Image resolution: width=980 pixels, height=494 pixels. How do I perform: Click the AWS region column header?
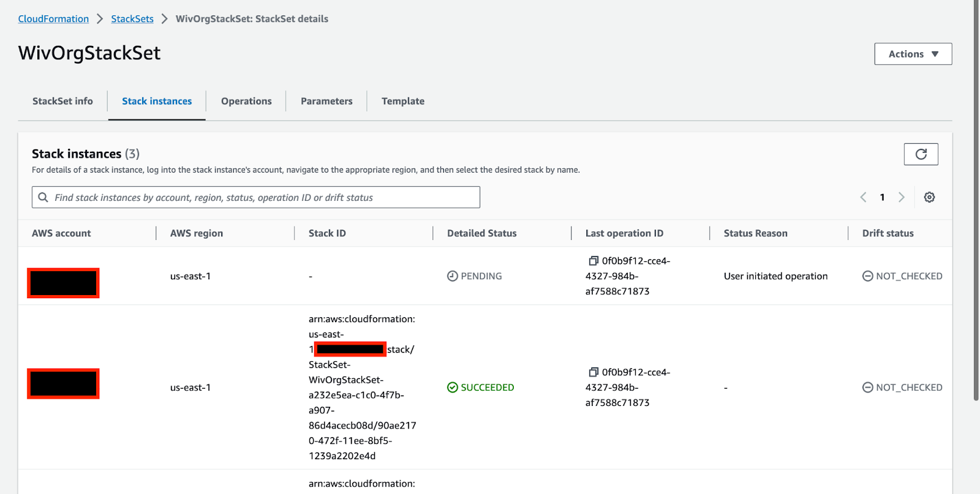(197, 233)
